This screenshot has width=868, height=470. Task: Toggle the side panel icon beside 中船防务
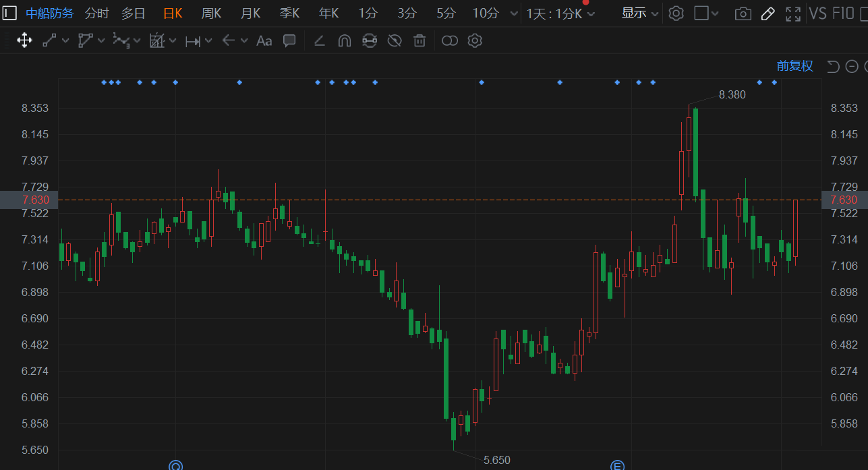9,13
